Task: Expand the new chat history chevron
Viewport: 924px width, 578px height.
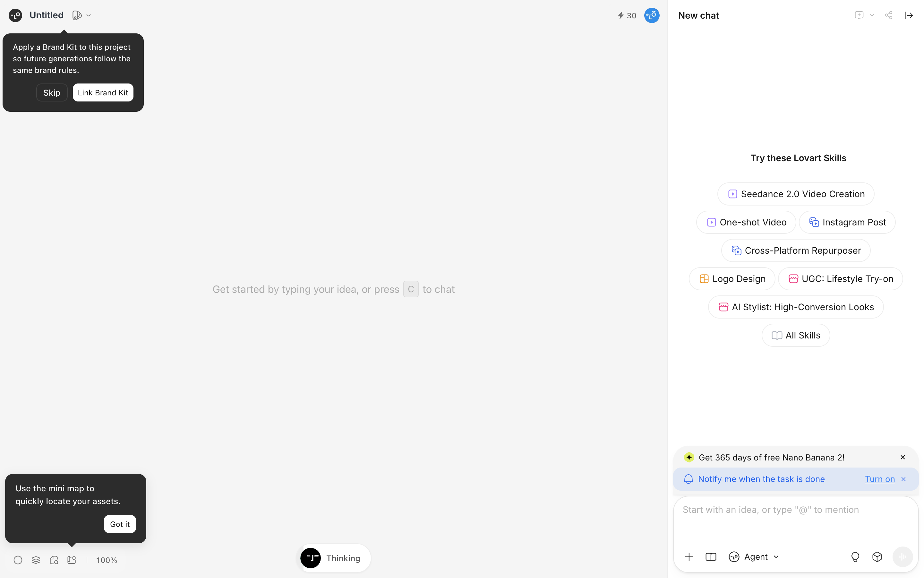Action: tap(872, 15)
